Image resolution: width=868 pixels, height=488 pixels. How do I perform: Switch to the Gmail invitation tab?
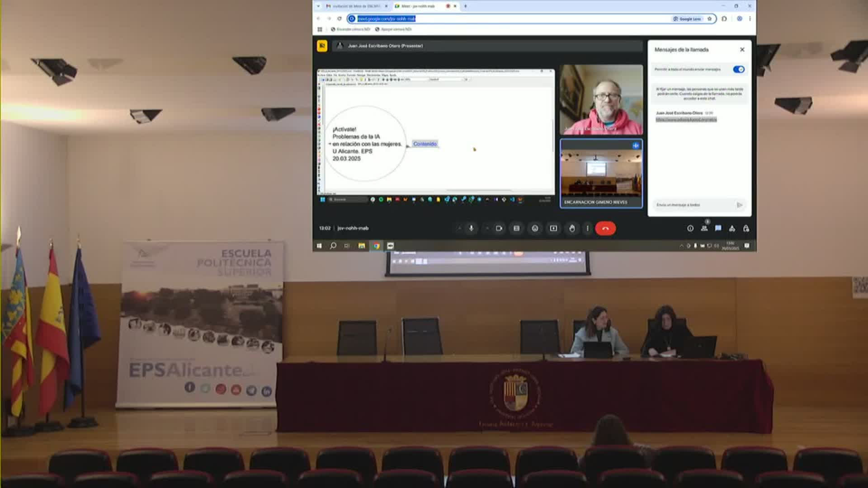[356, 6]
